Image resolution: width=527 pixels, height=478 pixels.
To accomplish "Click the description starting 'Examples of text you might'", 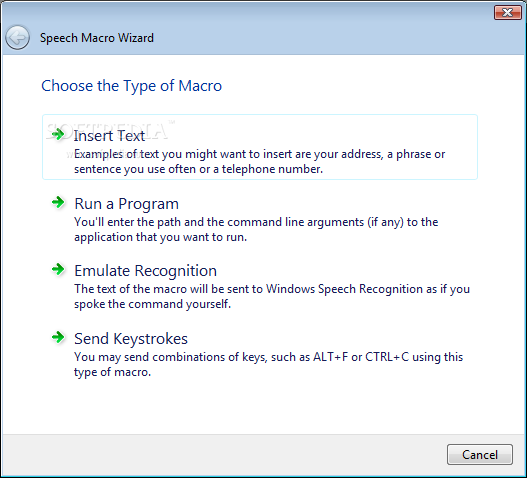I will click(259, 161).
